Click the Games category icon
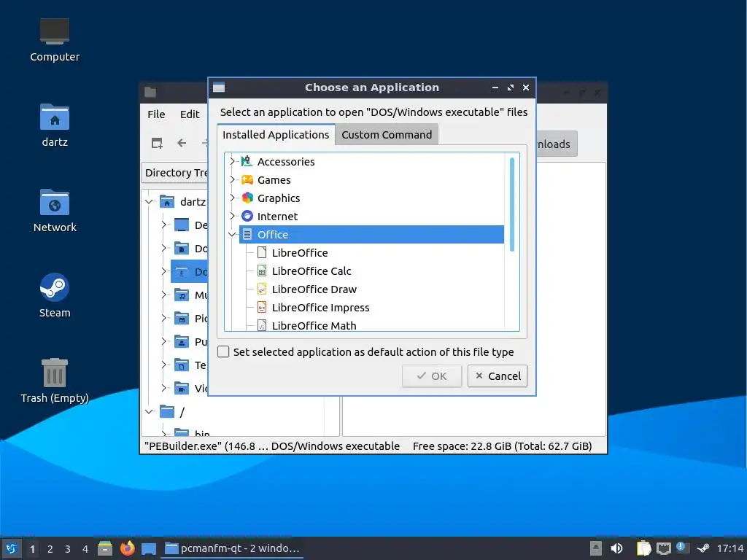This screenshot has width=747, height=560. click(x=247, y=179)
